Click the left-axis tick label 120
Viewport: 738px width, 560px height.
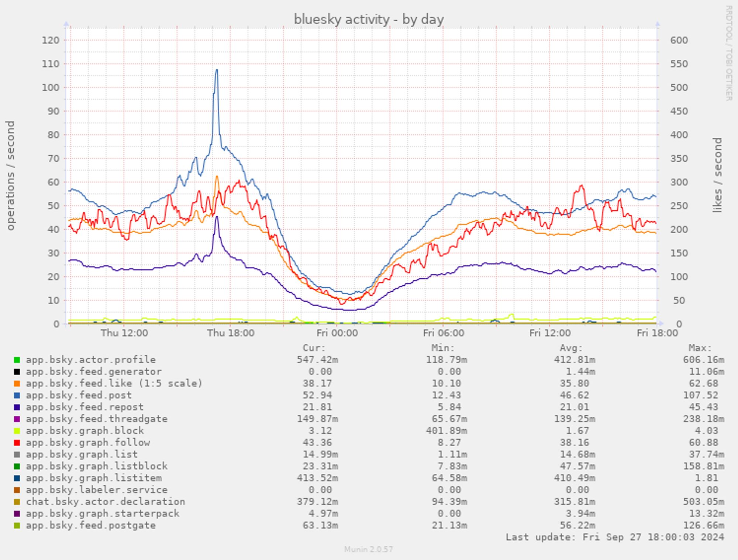[x=51, y=40]
